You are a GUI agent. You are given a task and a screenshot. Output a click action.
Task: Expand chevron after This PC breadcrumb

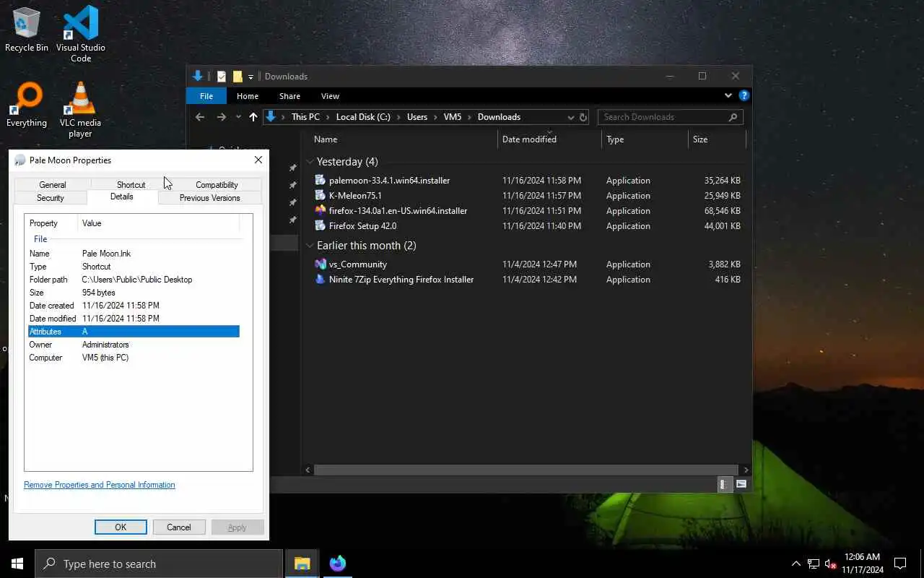(x=328, y=117)
